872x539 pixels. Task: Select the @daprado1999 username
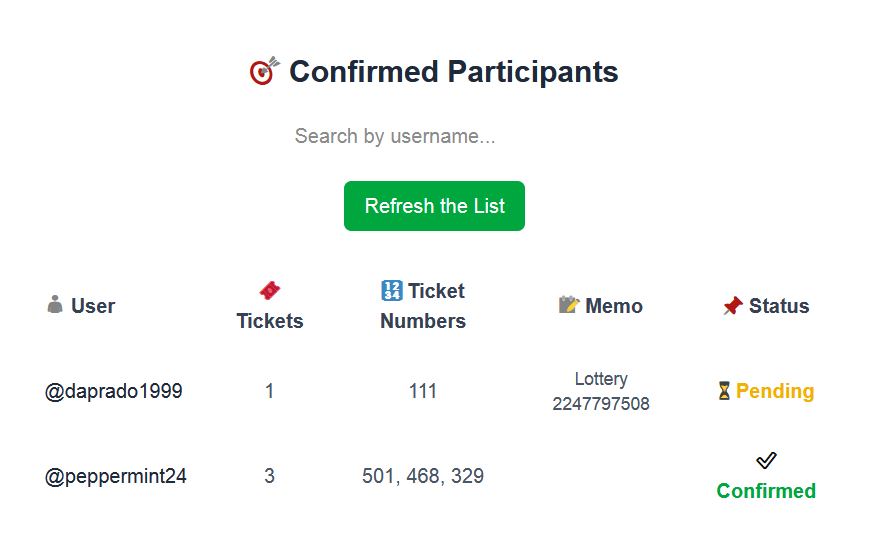114,391
